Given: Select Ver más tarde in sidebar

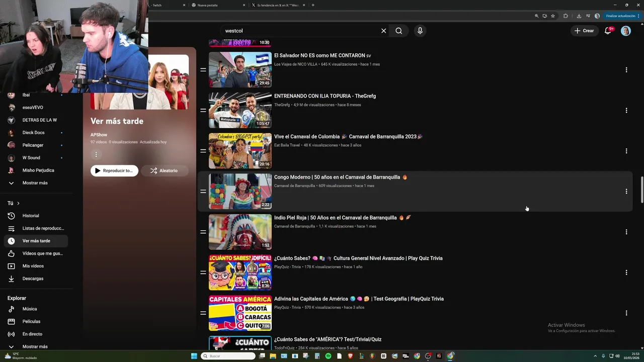Looking at the screenshot, I should [x=35, y=241].
